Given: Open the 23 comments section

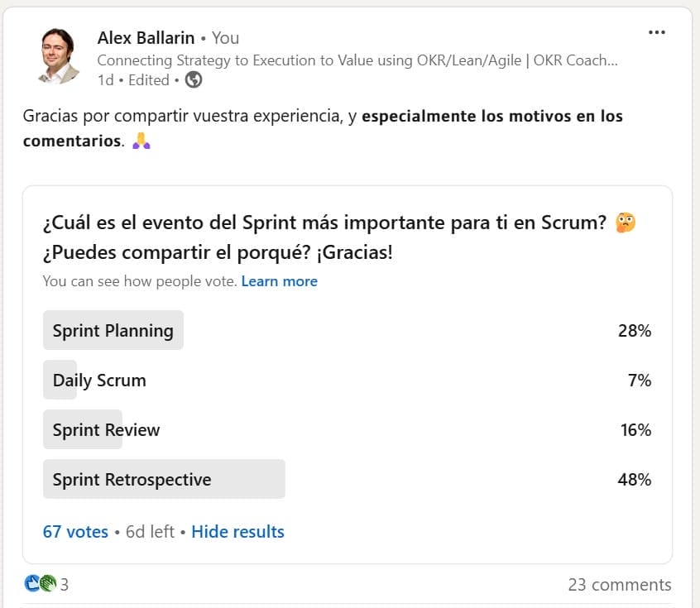Looking at the screenshot, I should click(619, 585).
